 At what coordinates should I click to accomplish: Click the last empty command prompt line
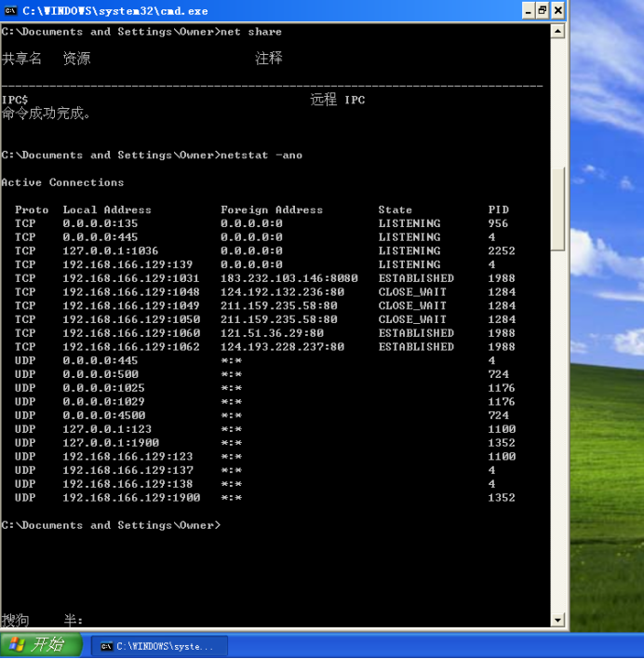pos(111,526)
